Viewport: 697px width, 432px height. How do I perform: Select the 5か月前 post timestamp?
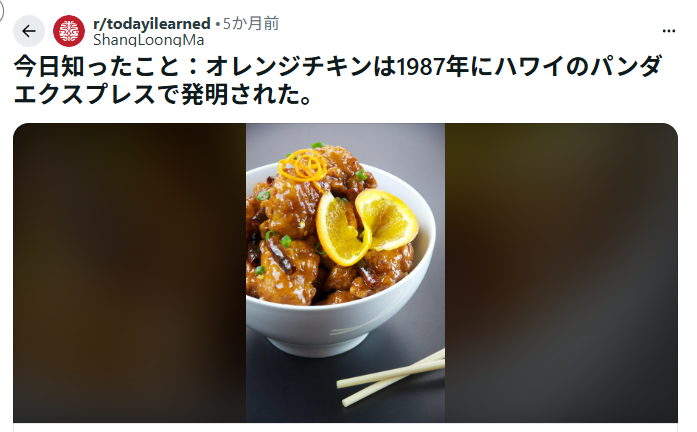pos(251,24)
